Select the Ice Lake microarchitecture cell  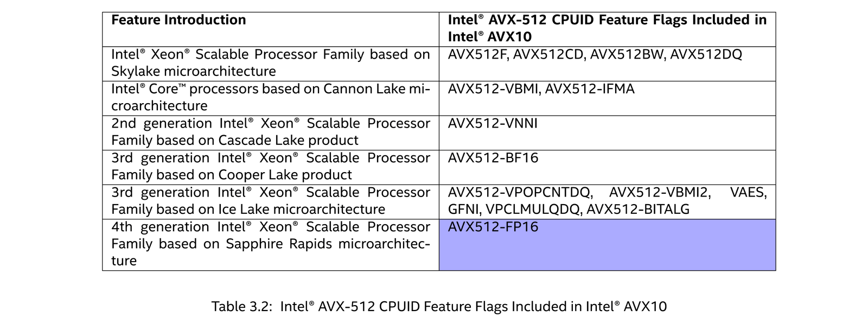tap(270, 201)
